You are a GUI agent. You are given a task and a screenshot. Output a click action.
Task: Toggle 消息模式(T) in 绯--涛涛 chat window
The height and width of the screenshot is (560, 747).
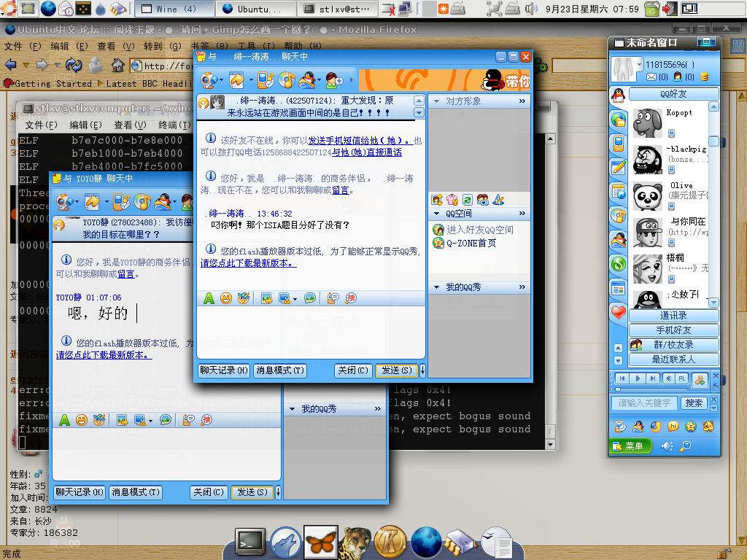pos(280,370)
